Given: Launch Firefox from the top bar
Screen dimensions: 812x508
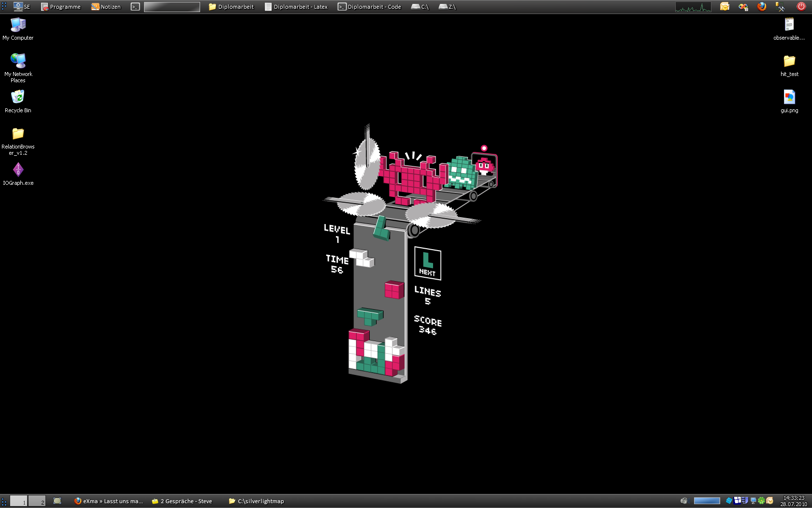Looking at the screenshot, I should (x=762, y=6).
